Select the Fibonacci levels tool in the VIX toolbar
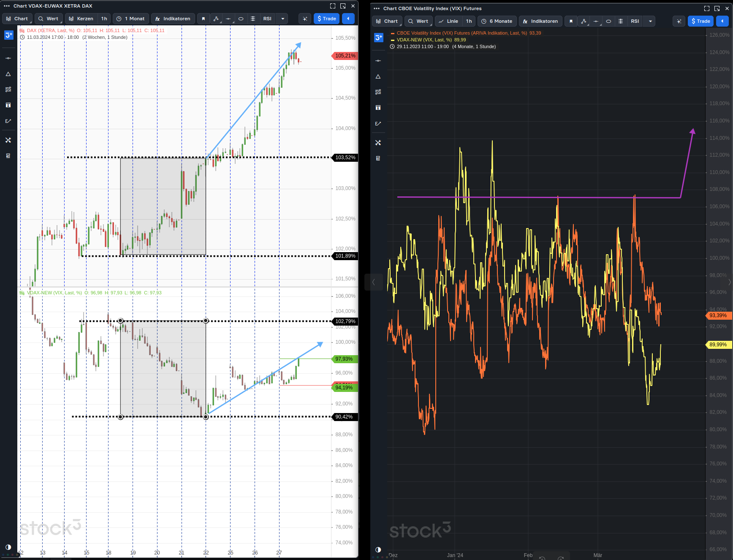 [621, 21]
